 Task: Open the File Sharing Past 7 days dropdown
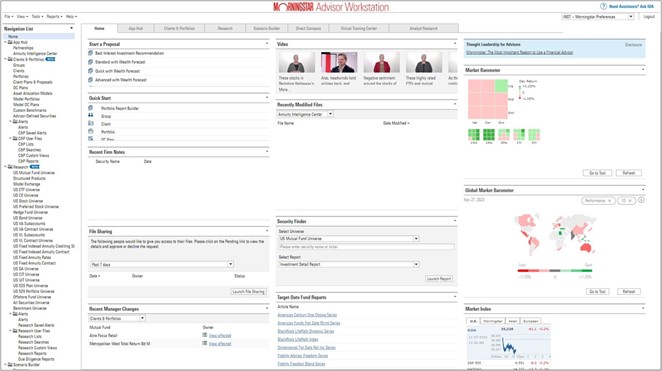231,264
